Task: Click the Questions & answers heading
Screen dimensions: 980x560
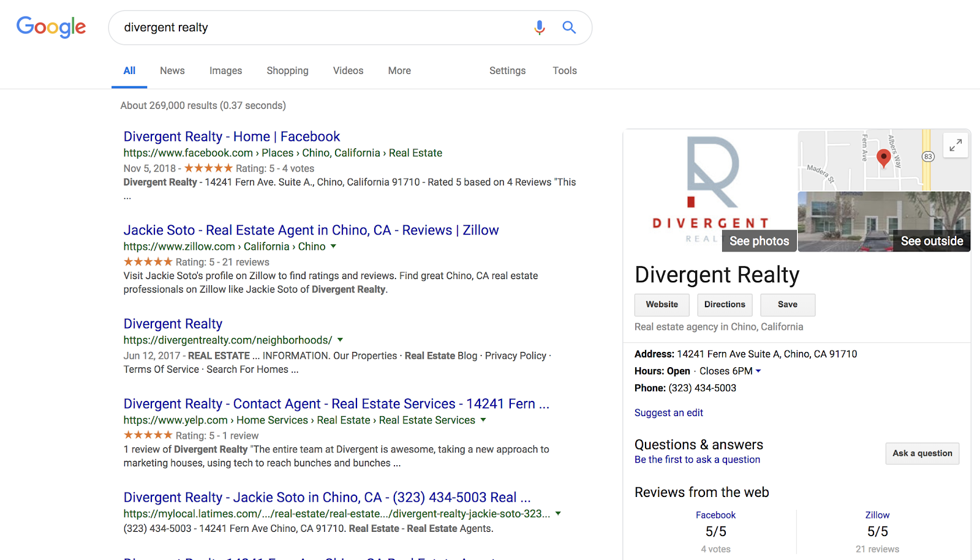Action: (x=699, y=445)
